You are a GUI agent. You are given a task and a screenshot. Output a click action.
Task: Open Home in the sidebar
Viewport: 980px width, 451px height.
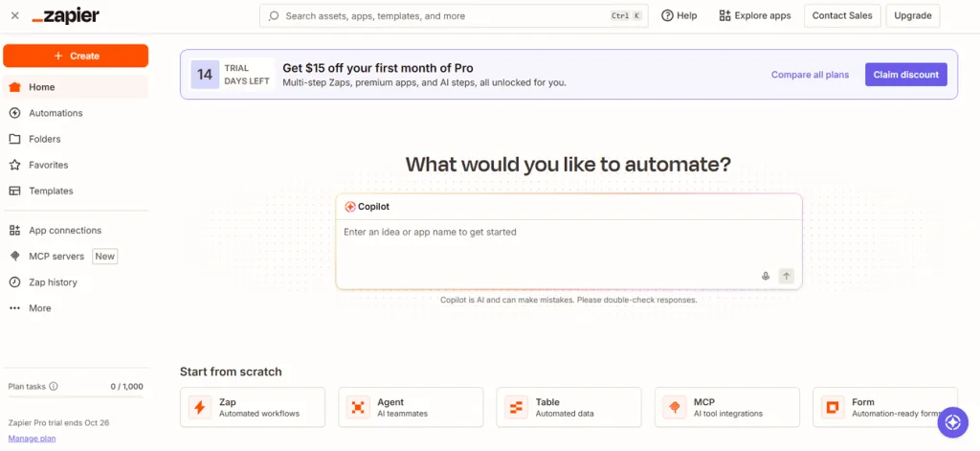click(x=76, y=87)
